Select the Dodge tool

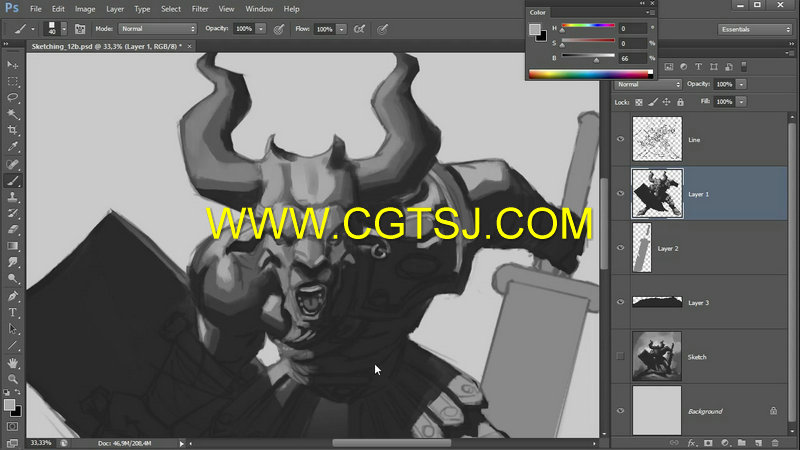[x=13, y=279]
